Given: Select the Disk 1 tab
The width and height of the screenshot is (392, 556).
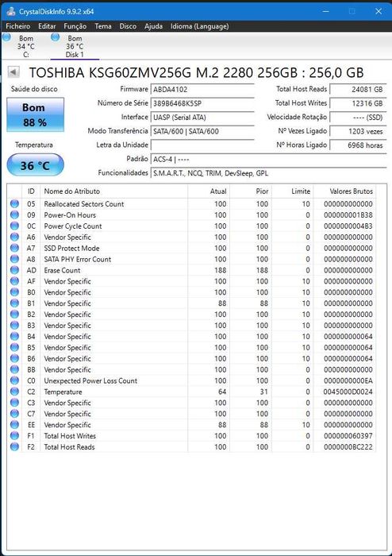Looking at the screenshot, I should [x=75, y=46].
